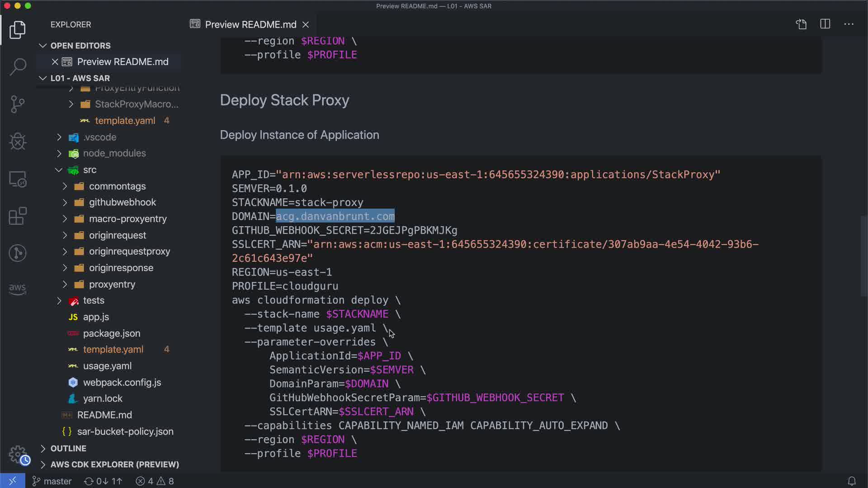Viewport: 868px width, 488px height.
Task: Open the Extensions view
Action: pyautogui.click(x=18, y=216)
